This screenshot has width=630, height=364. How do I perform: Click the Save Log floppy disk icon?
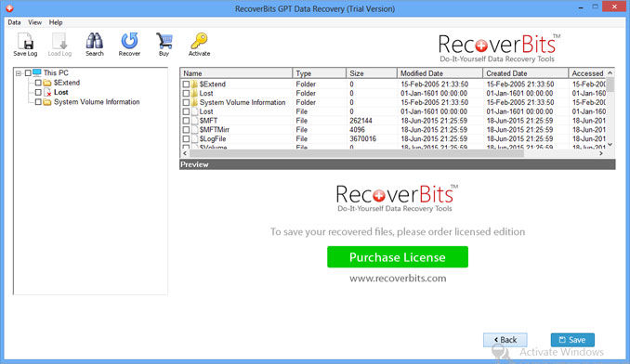pyautogui.click(x=25, y=41)
